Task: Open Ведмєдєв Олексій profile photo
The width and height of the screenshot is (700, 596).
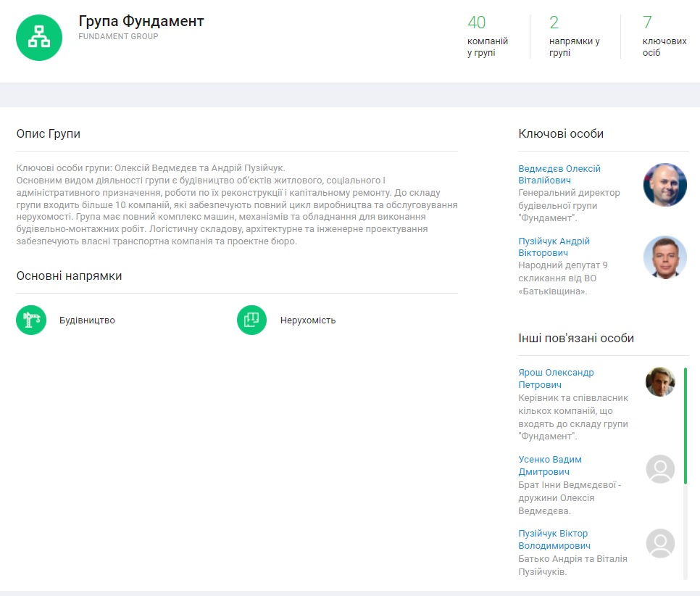Action: pyautogui.click(x=664, y=185)
